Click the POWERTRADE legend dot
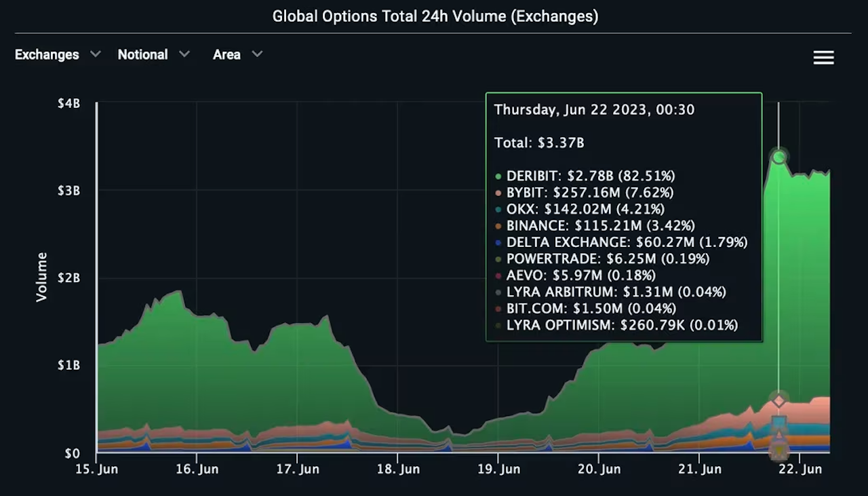The width and height of the screenshot is (868, 496). coord(497,259)
